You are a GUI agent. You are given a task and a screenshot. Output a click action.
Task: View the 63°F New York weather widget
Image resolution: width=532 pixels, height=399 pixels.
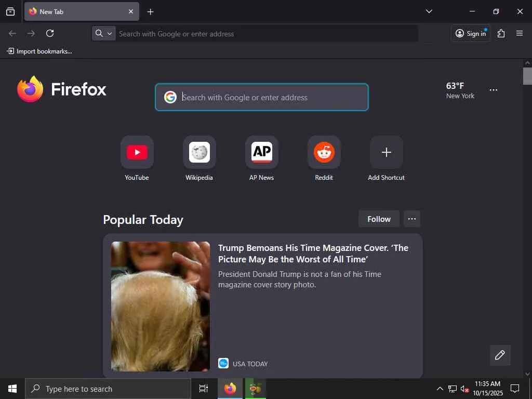[460, 90]
